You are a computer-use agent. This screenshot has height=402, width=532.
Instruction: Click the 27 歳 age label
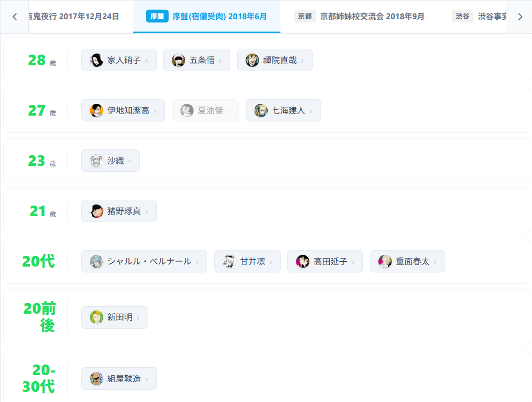pyautogui.click(x=42, y=111)
